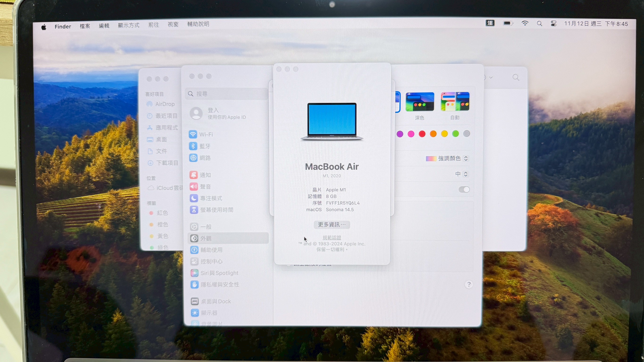The height and width of the screenshot is (362, 644).
Task: Click Spotlight search icon in menu bar
Action: pyautogui.click(x=539, y=24)
